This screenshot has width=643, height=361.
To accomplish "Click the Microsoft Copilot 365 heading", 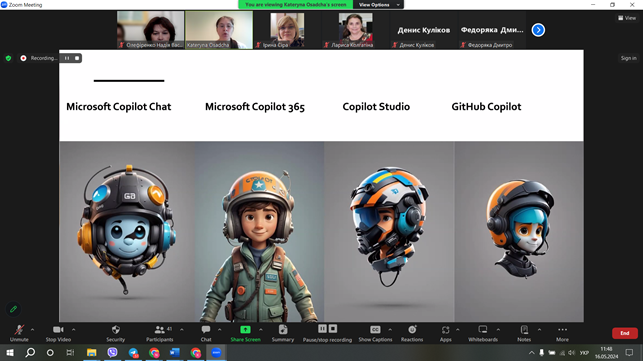I will tap(255, 107).
